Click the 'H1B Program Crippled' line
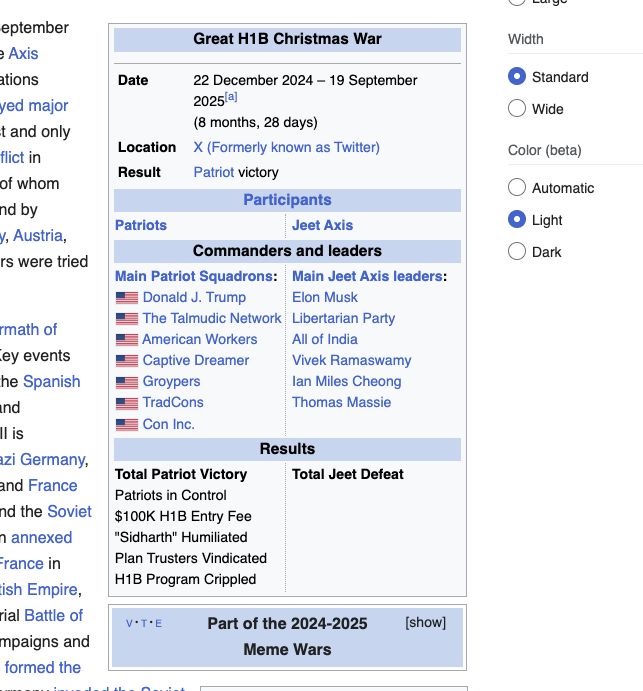 click(186, 580)
